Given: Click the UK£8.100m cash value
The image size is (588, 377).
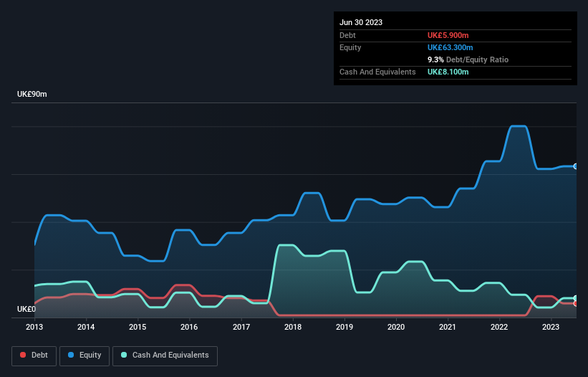Looking at the screenshot, I should click(448, 72).
